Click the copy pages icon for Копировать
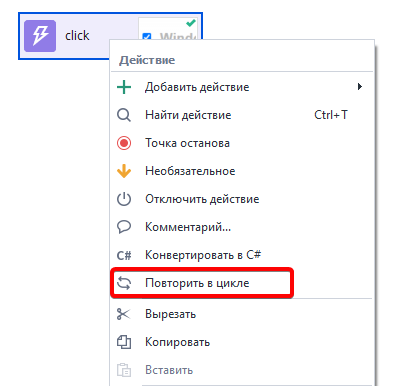The width and height of the screenshot is (404, 386). (x=124, y=342)
